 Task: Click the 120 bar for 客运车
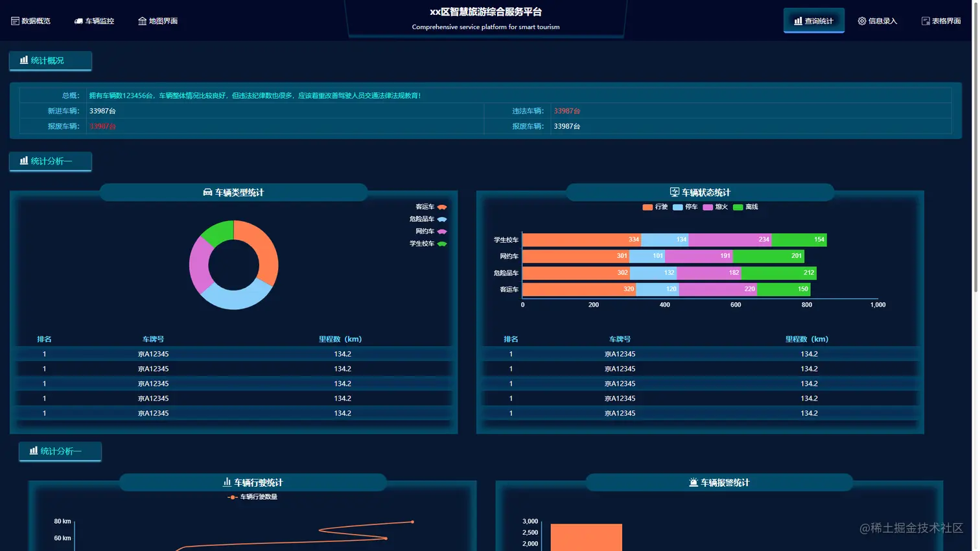tap(657, 289)
